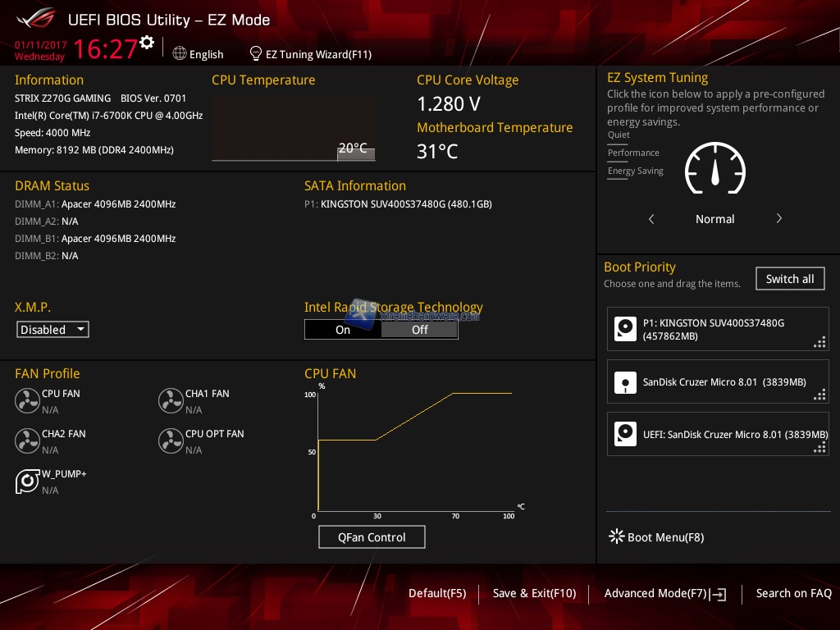
Task: Turn Intel Rapid Storage Technology Off
Action: click(419, 330)
